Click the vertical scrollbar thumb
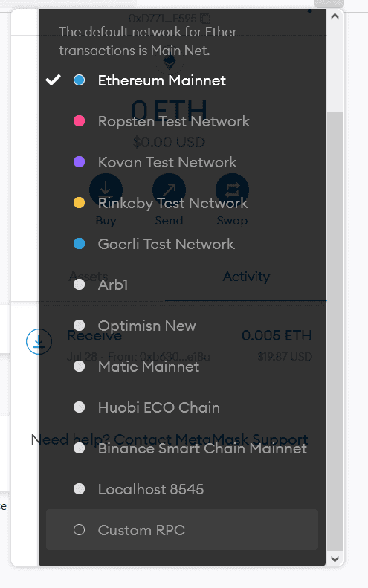368x588 pixels. [x=335, y=330]
